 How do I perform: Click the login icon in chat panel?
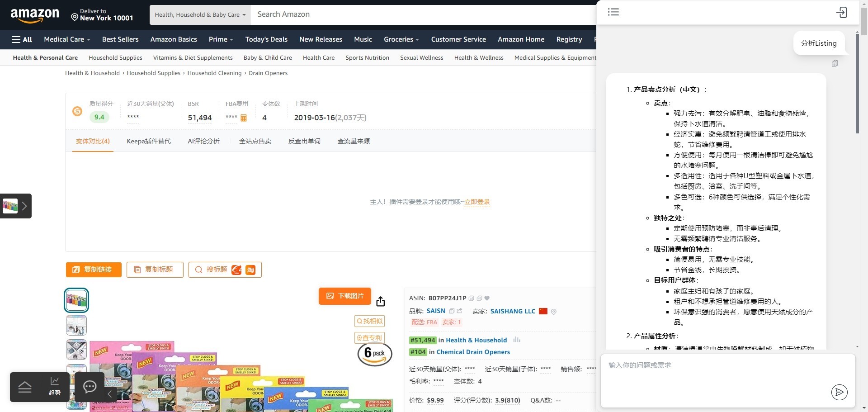pyautogui.click(x=841, y=12)
